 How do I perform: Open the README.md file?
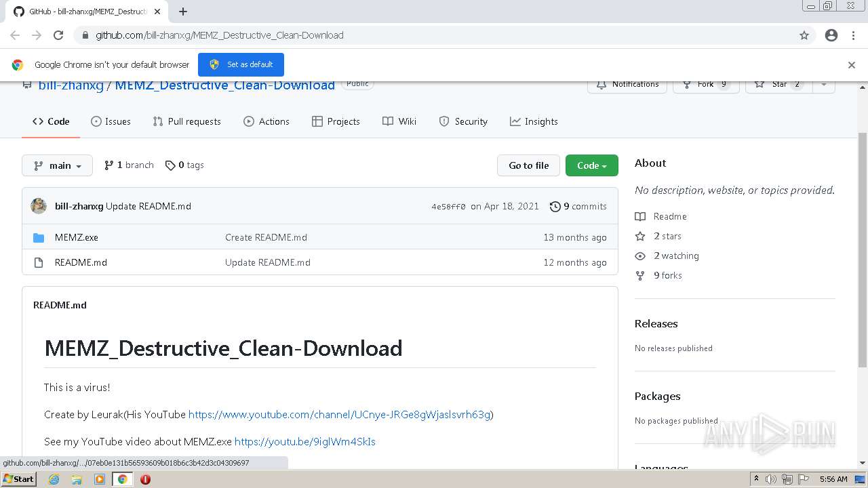[x=81, y=262]
